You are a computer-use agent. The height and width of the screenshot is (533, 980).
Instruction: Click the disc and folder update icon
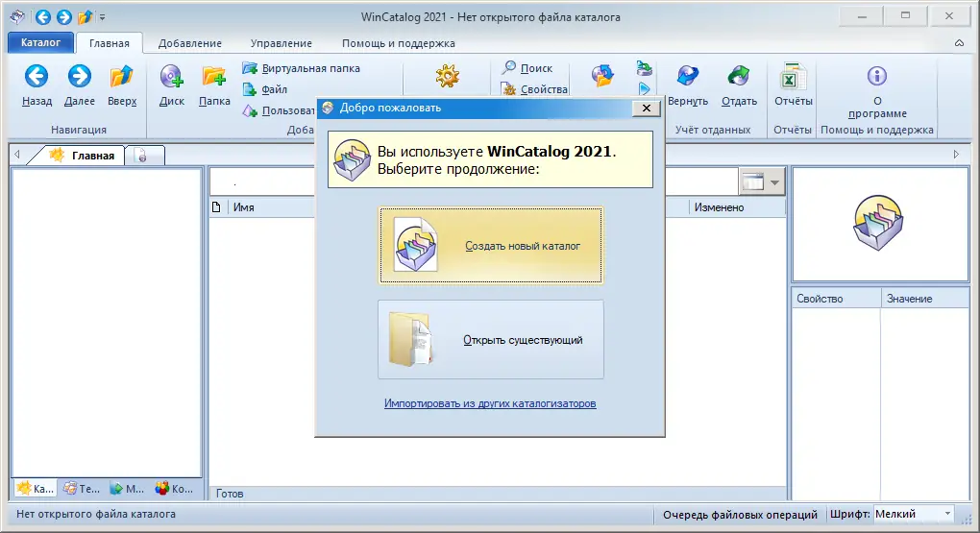coord(602,76)
